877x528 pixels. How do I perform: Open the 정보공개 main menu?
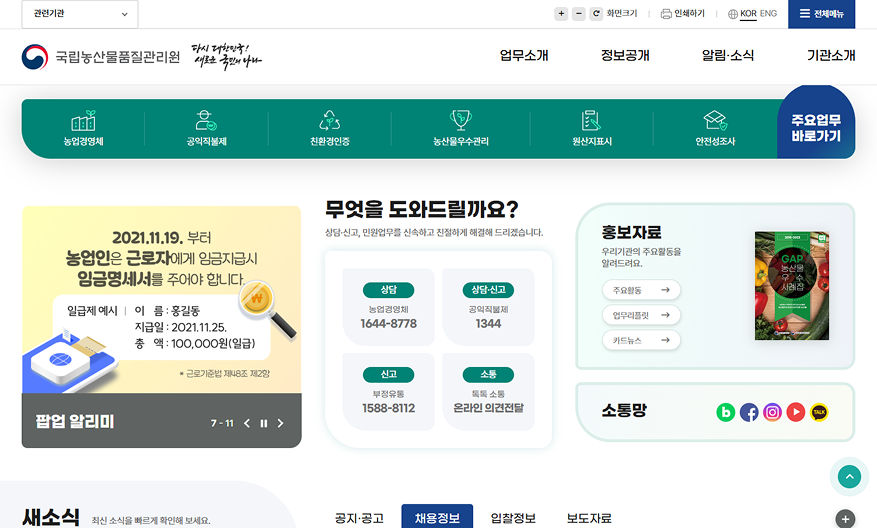pyautogui.click(x=625, y=56)
